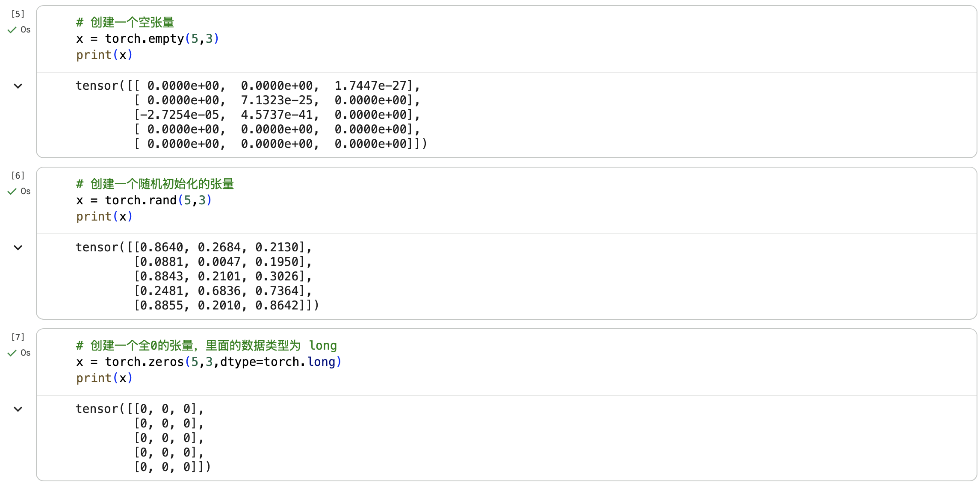Click the green checkmark icon beside cell [7]
Image resolution: width=980 pixels, height=489 pixels.
pos(12,353)
